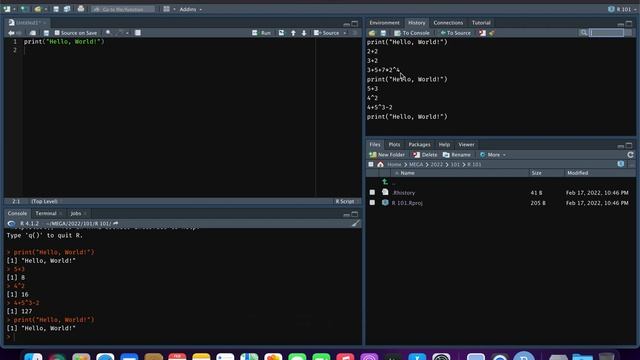Click the workspace panes grid icon
Image resolution: width=640 pixels, height=360 pixels.
tap(167, 9)
